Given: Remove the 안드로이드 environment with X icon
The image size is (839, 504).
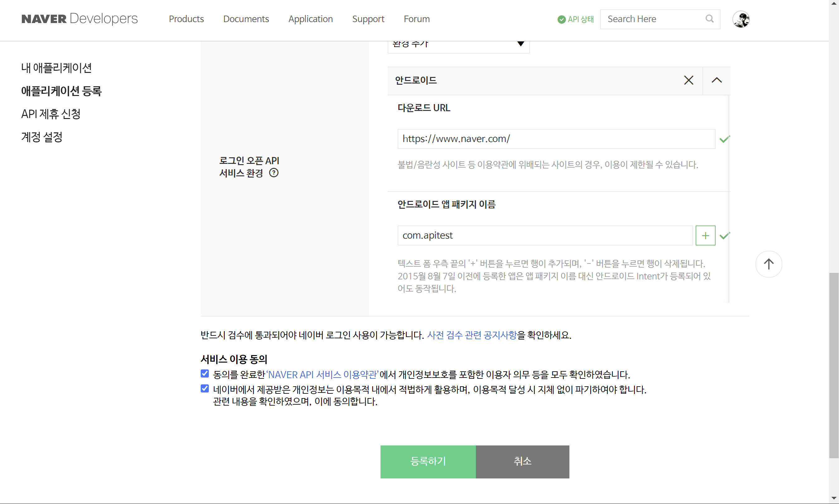Looking at the screenshot, I should (688, 80).
